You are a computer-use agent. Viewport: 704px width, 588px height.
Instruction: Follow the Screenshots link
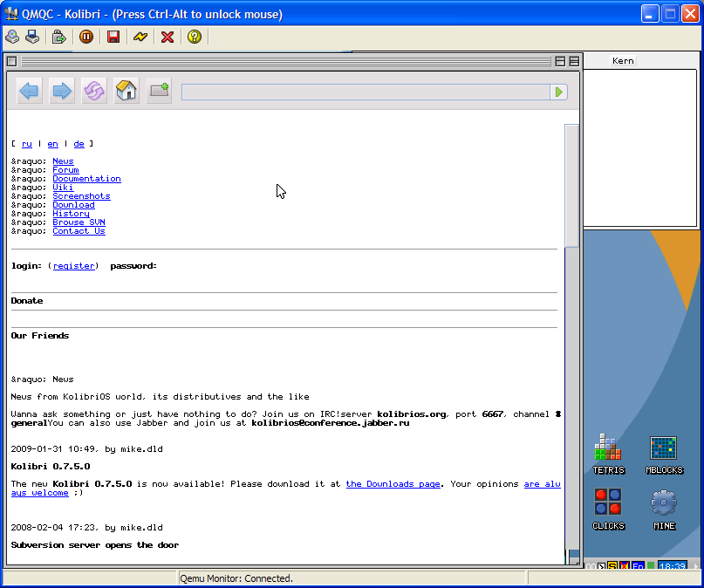[81, 196]
